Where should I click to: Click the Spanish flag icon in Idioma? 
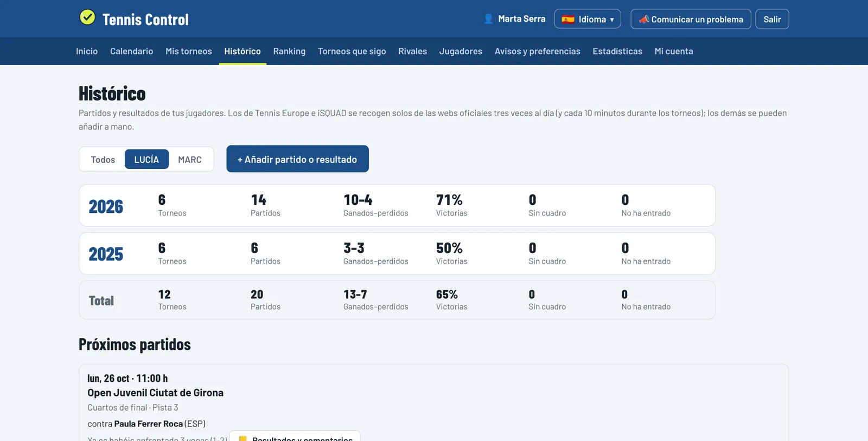coord(568,20)
